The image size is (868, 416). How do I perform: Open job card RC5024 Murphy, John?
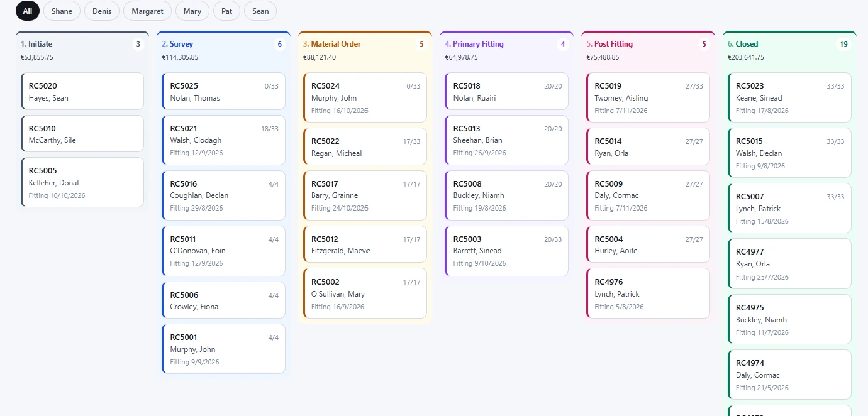pos(365,97)
